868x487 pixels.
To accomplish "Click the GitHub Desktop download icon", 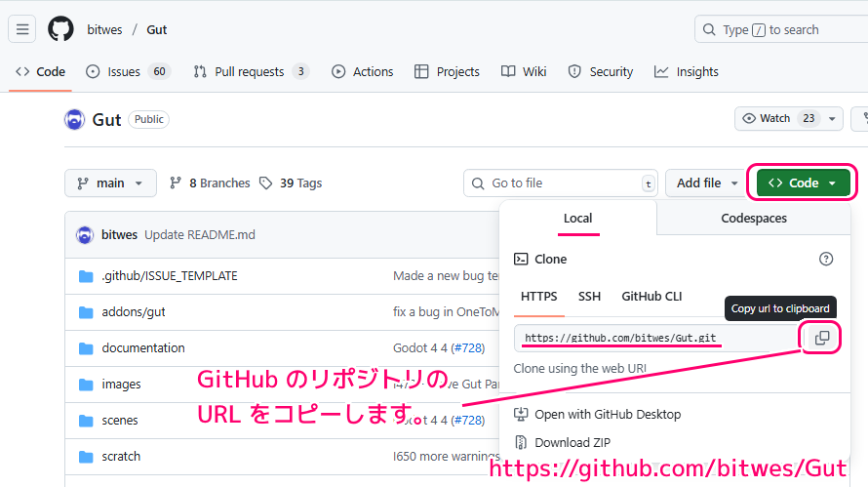I will [521, 414].
